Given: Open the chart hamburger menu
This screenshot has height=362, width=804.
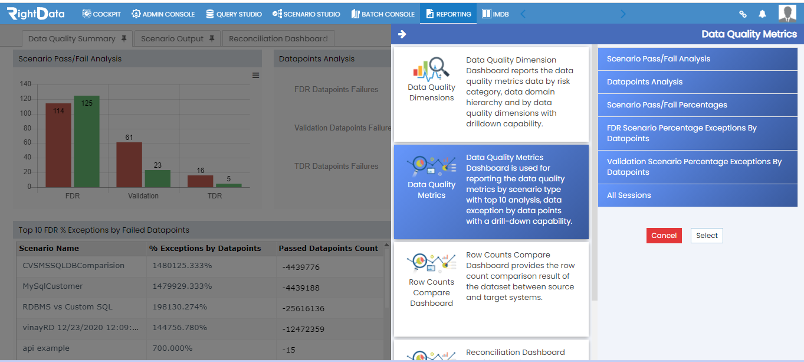Looking at the screenshot, I should tap(255, 76).
